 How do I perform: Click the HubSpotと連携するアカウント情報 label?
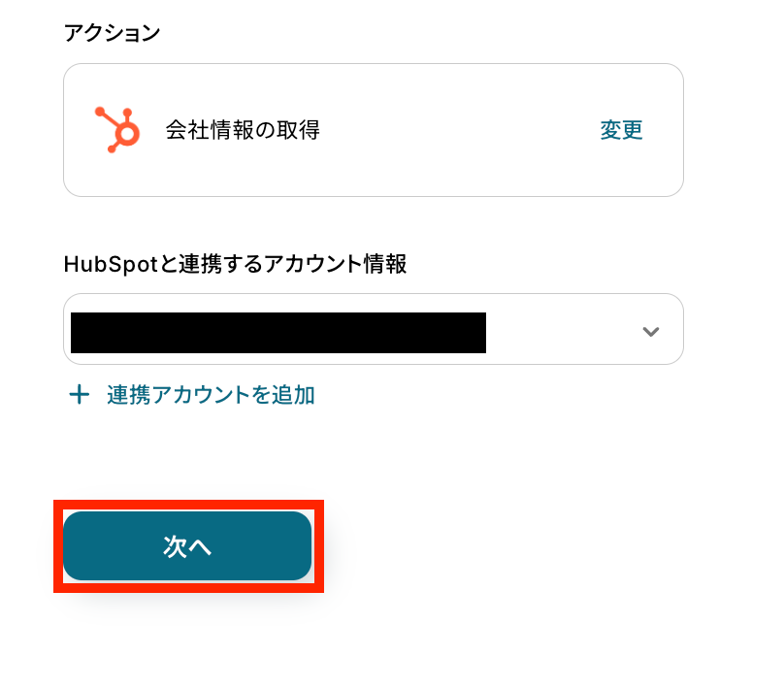(235, 264)
